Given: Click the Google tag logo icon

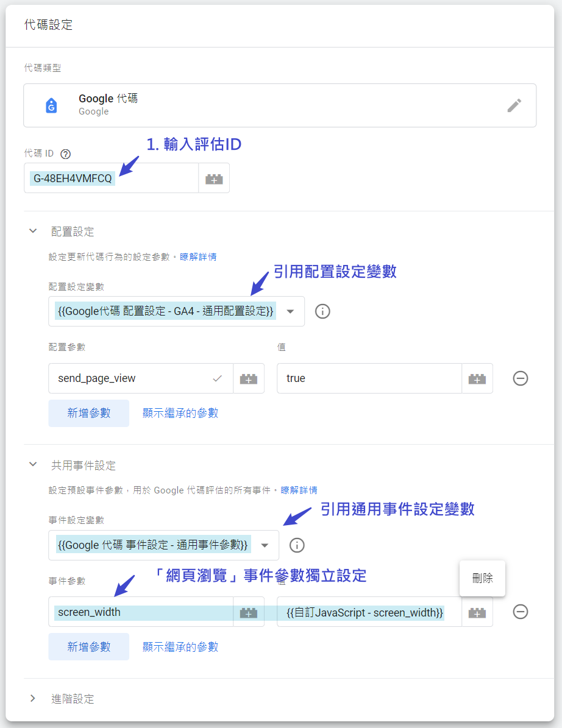Looking at the screenshot, I should (51, 105).
